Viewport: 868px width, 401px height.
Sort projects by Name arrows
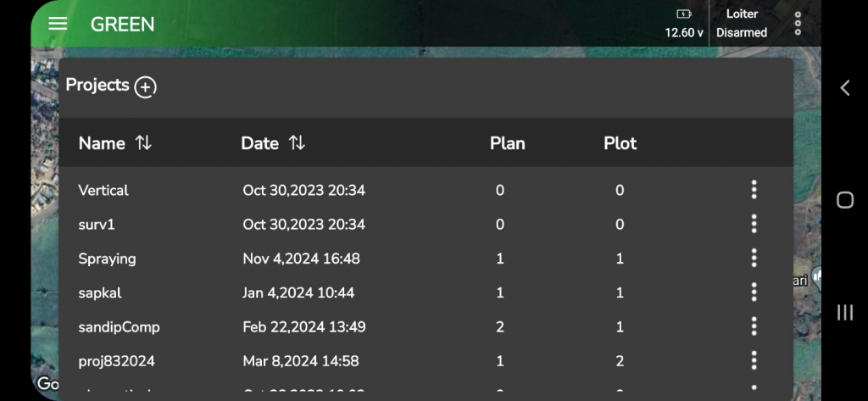point(144,143)
